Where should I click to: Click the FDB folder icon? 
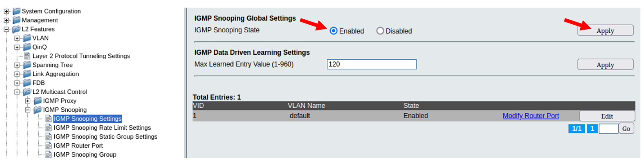[x=27, y=83]
